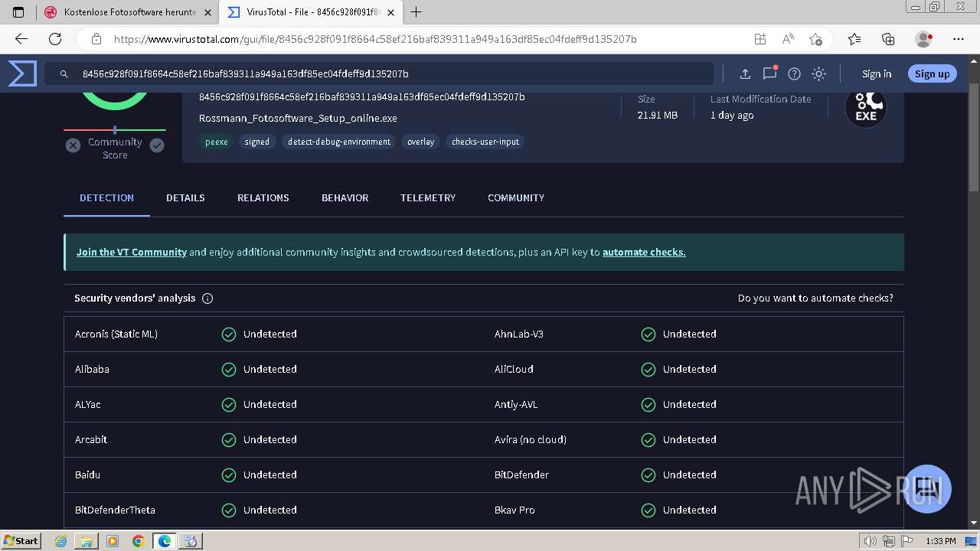The image size is (980, 551).
Task: Click the volume speaker tray icon
Action: pos(870,541)
